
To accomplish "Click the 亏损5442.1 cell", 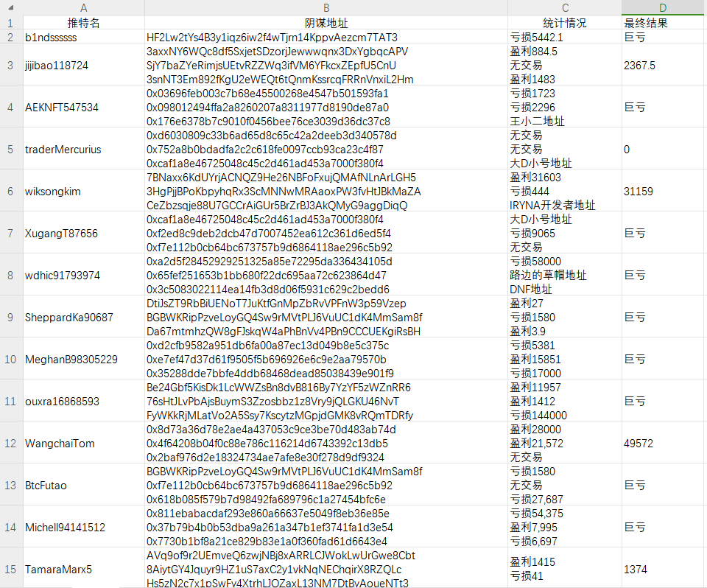I will coord(565,37).
